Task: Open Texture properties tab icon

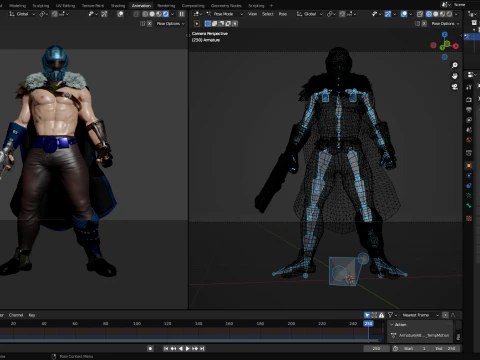Action: (469, 218)
